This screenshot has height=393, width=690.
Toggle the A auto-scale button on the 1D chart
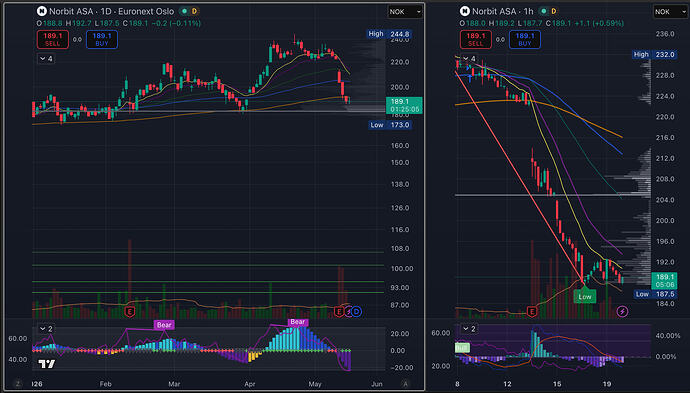point(405,384)
